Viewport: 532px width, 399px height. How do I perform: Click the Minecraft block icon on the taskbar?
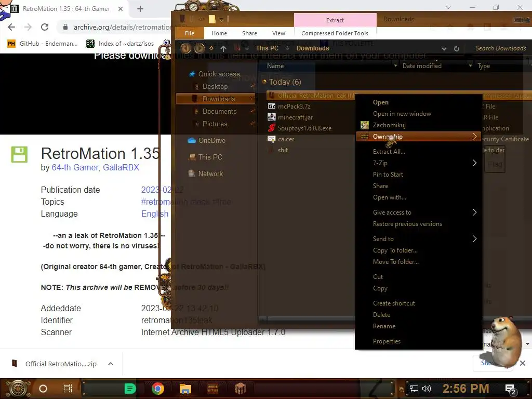click(x=240, y=389)
